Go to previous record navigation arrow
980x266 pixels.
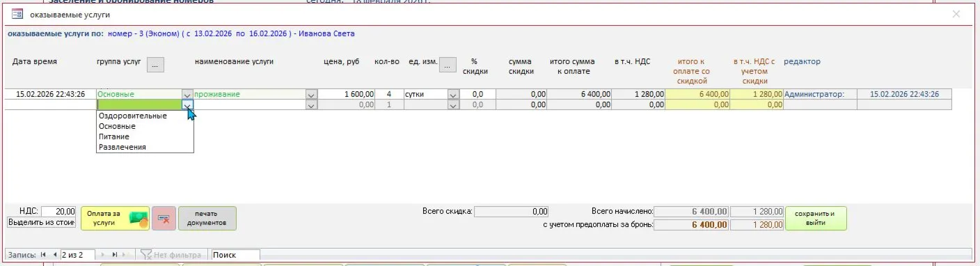pyautogui.click(x=55, y=255)
